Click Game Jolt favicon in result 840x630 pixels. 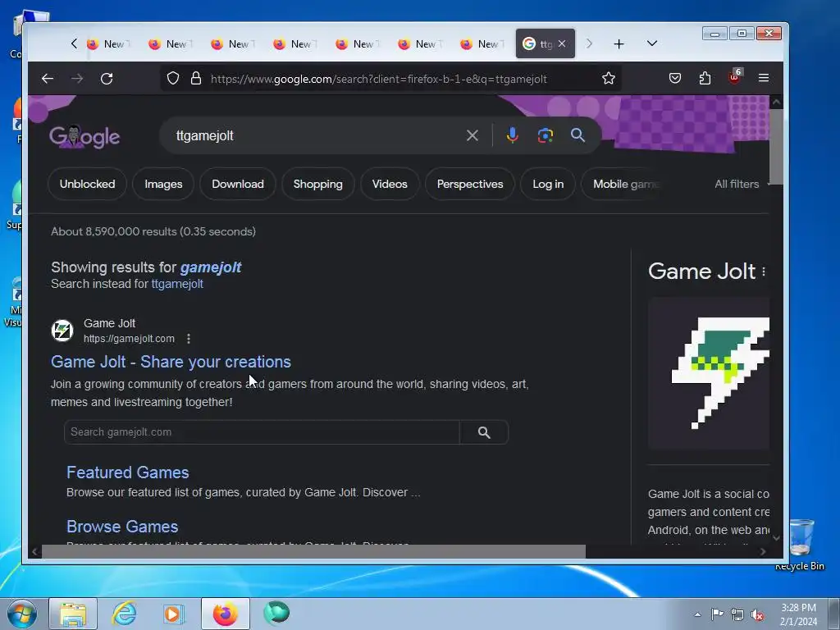pyautogui.click(x=62, y=331)
